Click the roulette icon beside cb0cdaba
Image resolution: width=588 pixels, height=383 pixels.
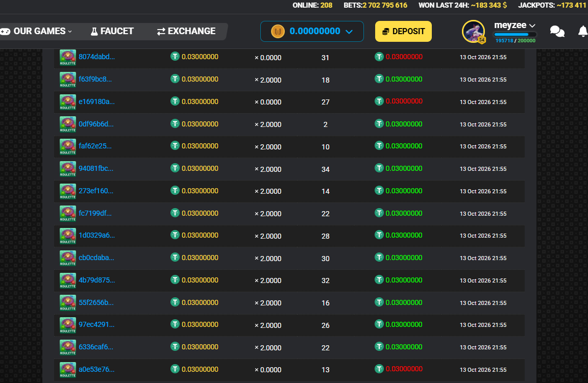68,258
